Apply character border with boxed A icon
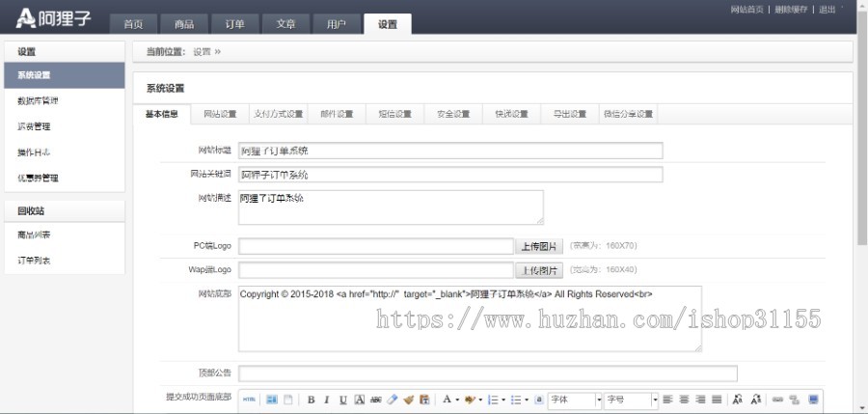The image size is (868, 414). click(x=360, y=400)
